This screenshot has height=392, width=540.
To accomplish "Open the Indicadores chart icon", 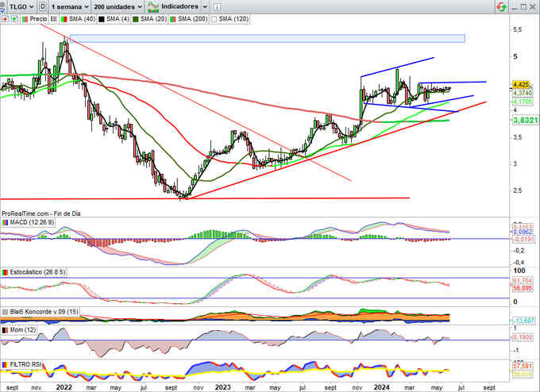I will pyautogui.click(x=153, y=6).
